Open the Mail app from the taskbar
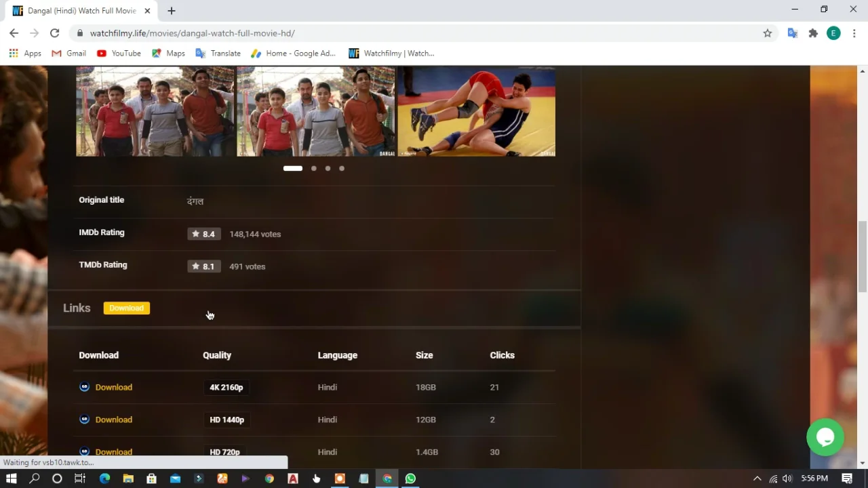This screenshot has width=868, height=488. [175, 479]
